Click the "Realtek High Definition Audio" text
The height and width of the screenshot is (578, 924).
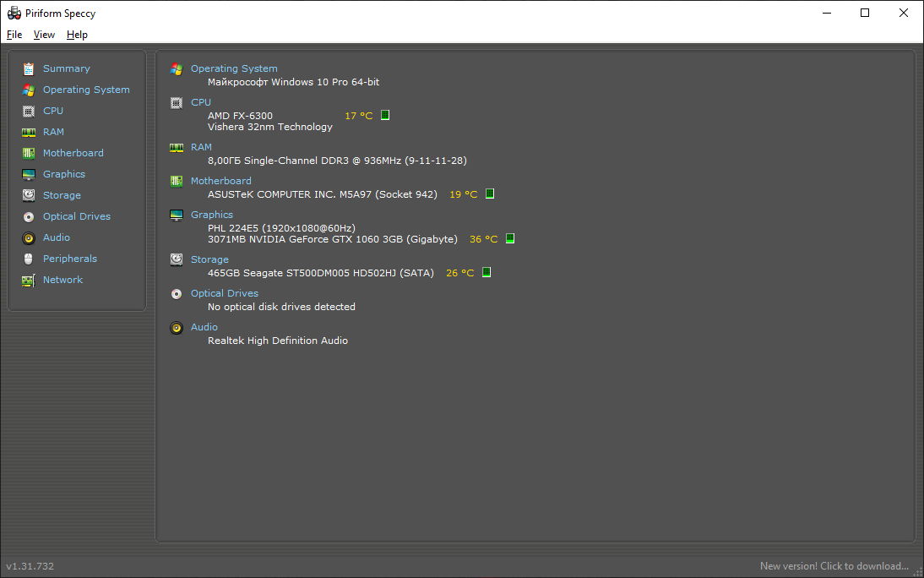[x=278, y=341]
